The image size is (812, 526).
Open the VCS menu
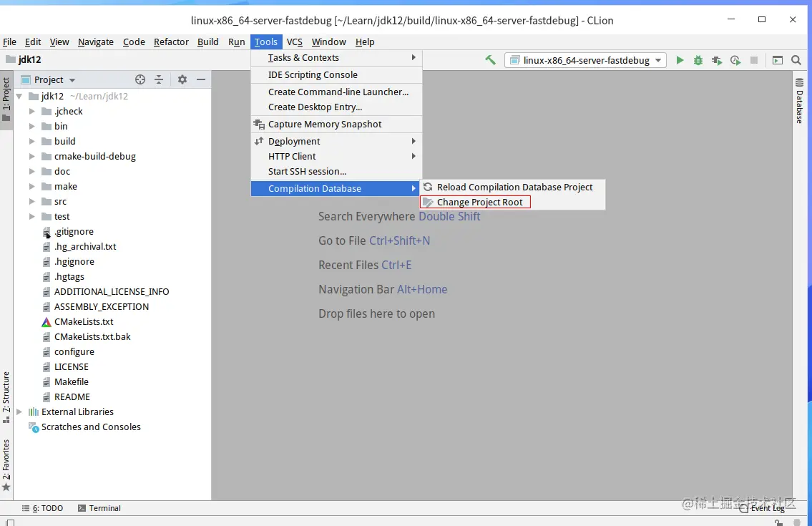click(294, 42)
